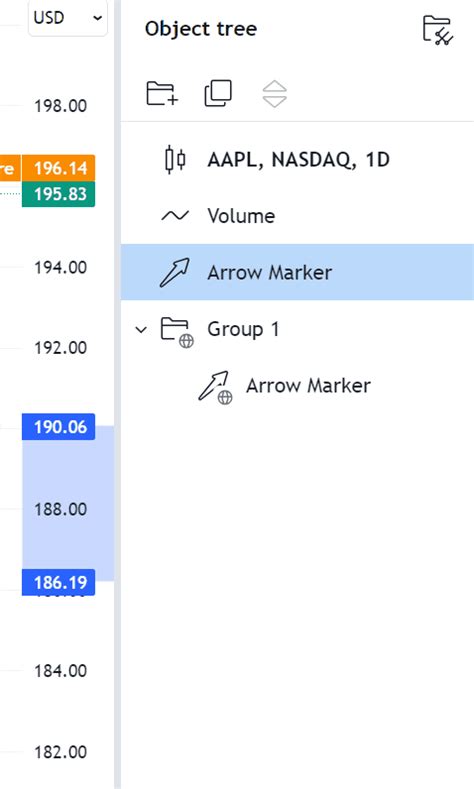Collapse Group 1 using its chevron
Screen dimensions: 474x789
coord(141,330)
